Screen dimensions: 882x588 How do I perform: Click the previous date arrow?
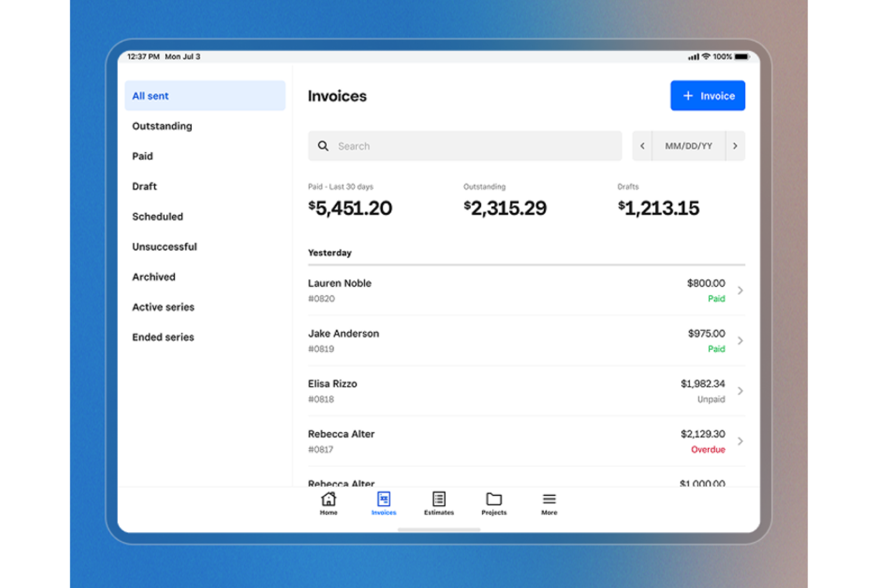coord(642,146)
